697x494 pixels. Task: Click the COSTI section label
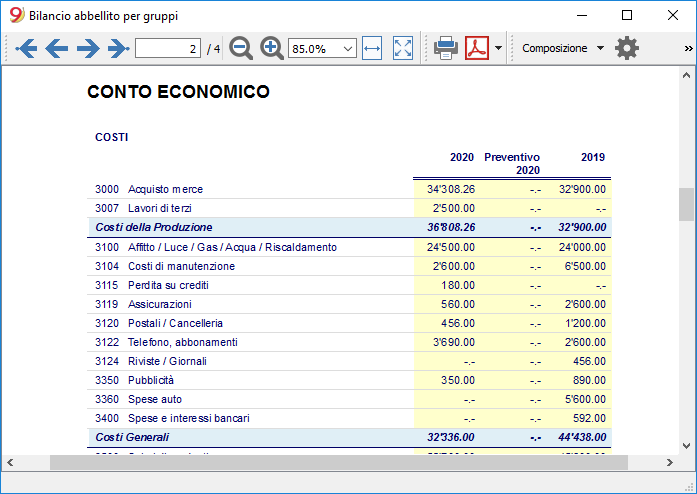[x=112, y=137]
